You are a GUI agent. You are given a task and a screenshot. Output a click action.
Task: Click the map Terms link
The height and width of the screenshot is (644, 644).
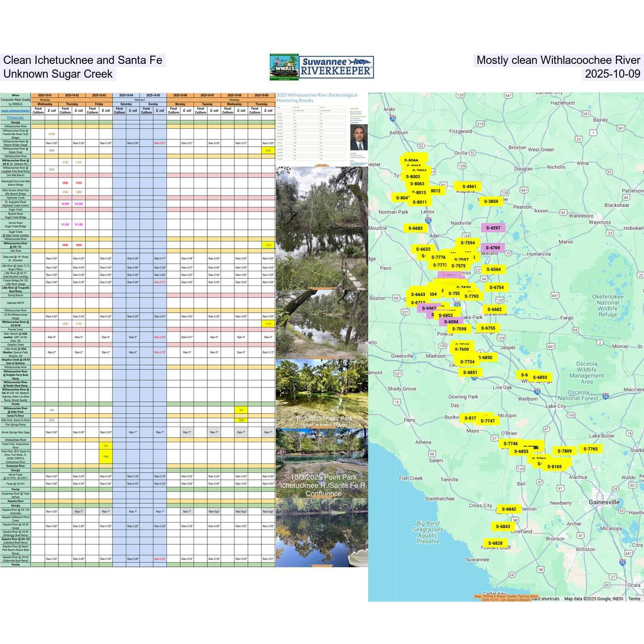coord(634,598)
